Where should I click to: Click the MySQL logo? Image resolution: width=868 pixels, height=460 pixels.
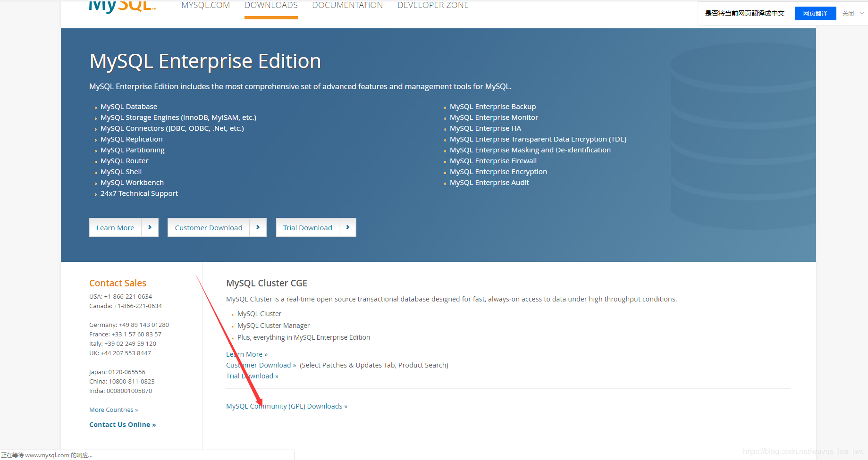122,7
